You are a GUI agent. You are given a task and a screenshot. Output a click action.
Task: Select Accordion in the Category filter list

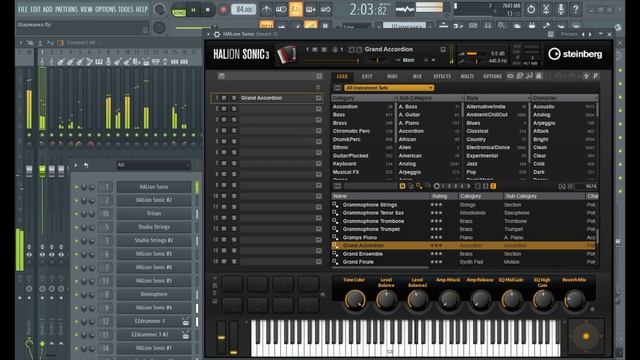point(345,107)
